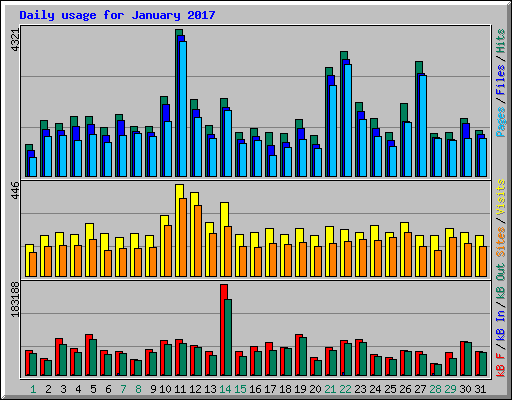Image resolution: width=512 pixels, height=400 pixels.
Task: Click day label 3 on the x-axis
Action: coord(63,389)
